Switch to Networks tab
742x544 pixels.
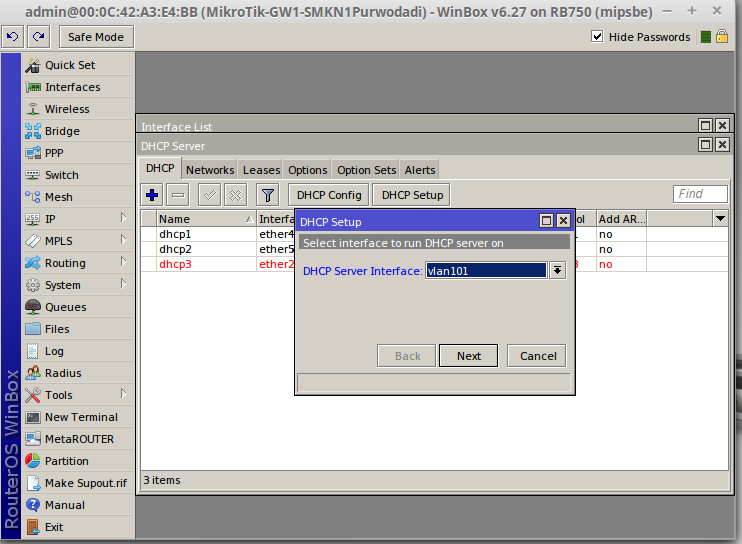click(210, 170)
